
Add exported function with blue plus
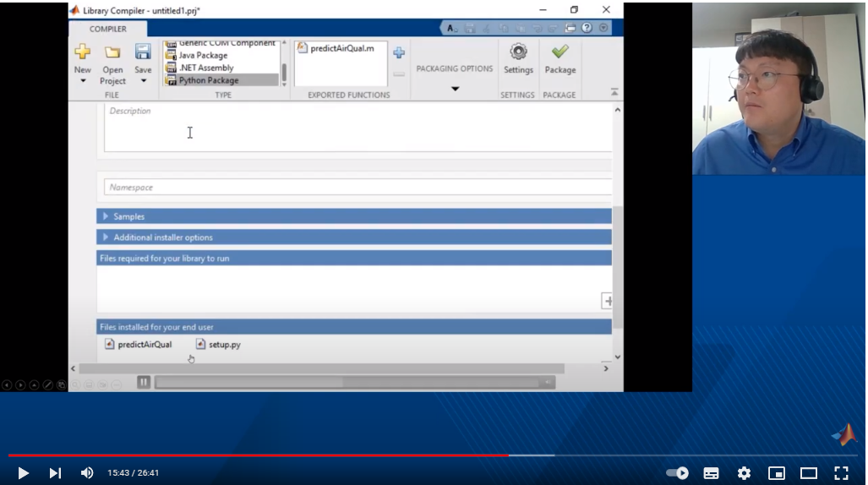point(399,52)
